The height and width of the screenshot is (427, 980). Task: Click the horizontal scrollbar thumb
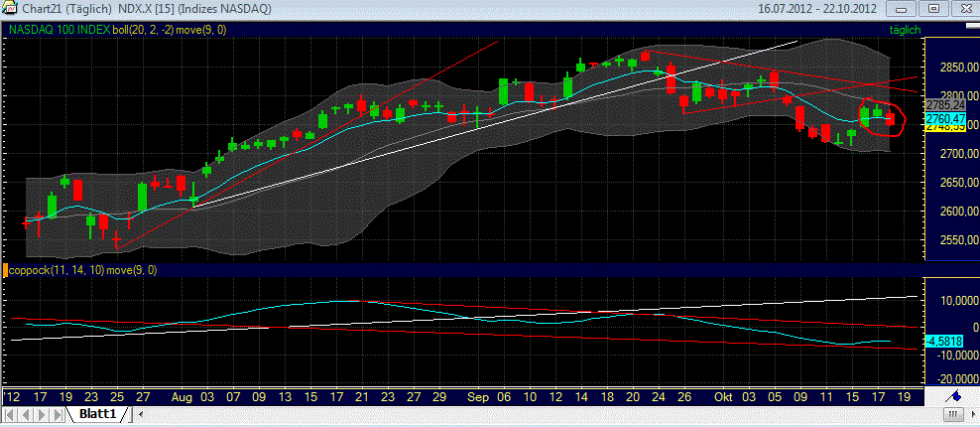(952, 414)
